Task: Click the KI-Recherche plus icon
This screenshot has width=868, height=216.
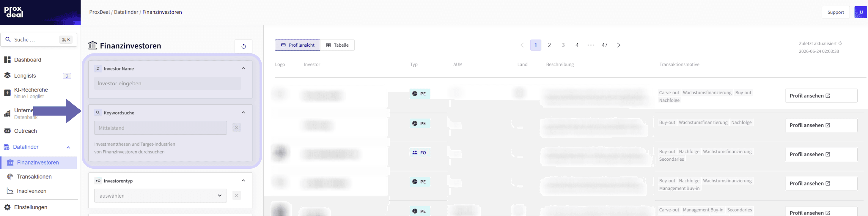Action: coord(7,93)
